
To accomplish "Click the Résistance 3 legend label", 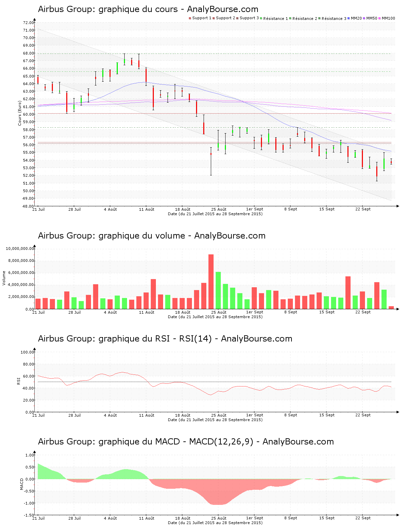I will [334, 19].
